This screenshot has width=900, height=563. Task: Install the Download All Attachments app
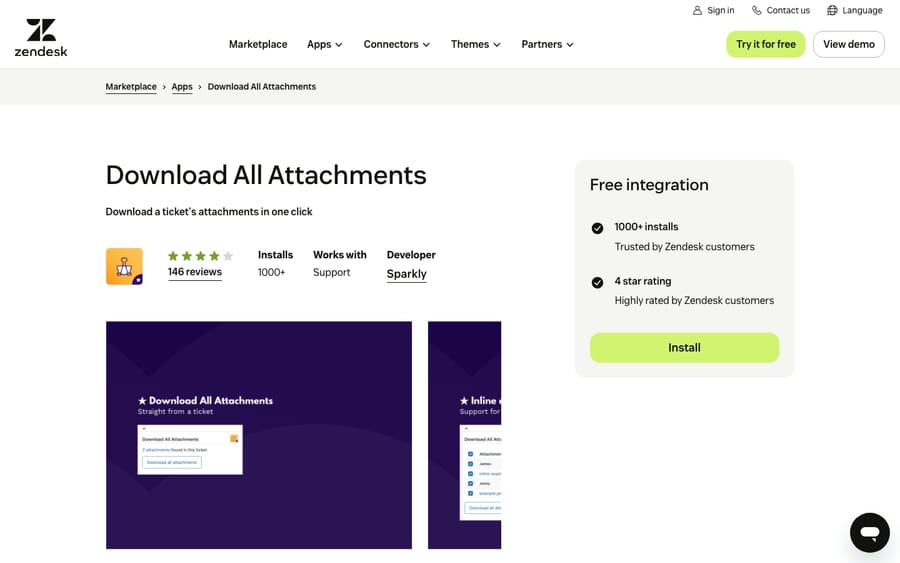coord(684,347)
